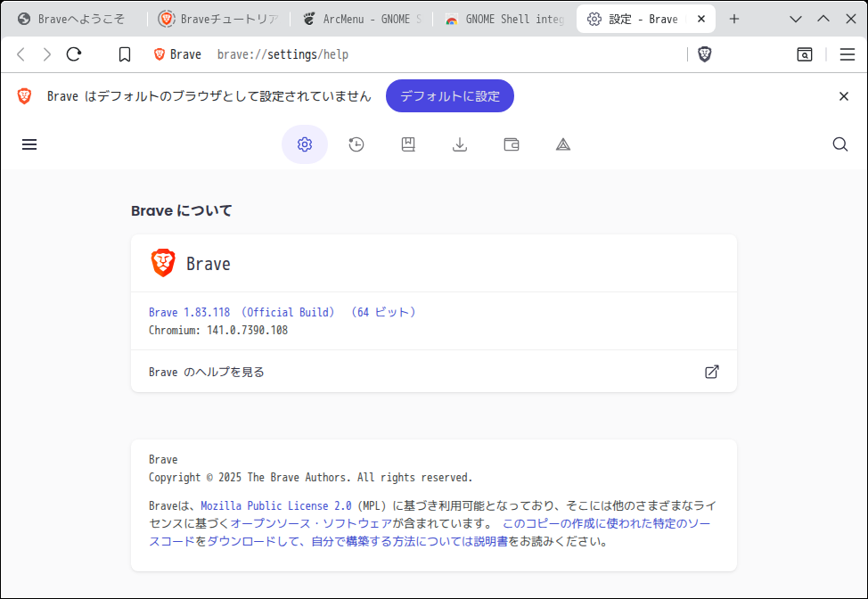Open Bookmarks via the book icon
The image size is (868, 599).
tap(408, 144)
